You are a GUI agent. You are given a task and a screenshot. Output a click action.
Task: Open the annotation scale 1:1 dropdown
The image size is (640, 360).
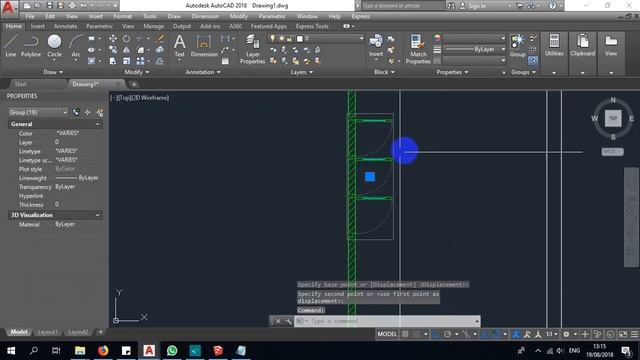[551, 334]
